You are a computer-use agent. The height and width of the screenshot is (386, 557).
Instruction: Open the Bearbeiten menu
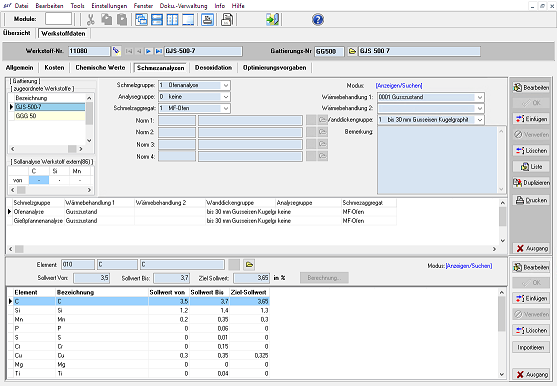tap(49, 6)
